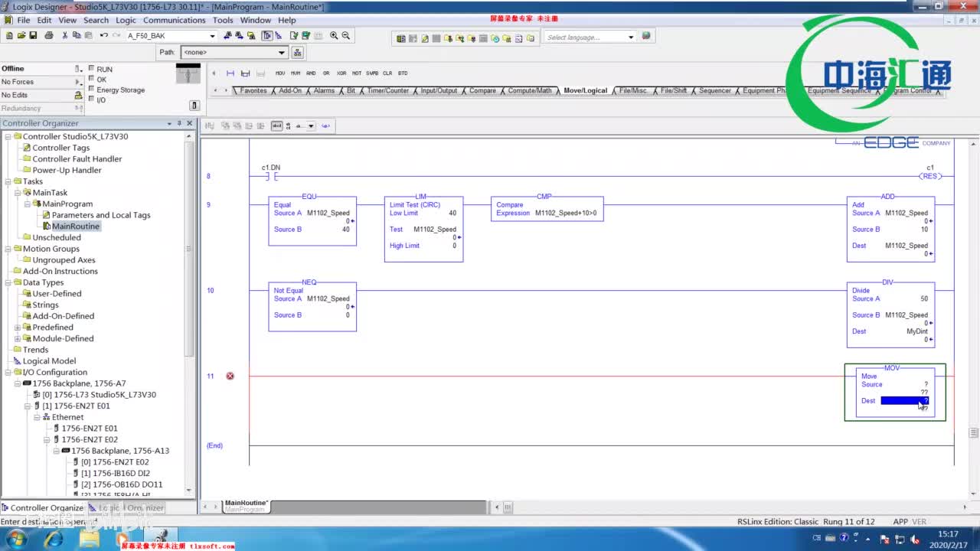
Task: Open the Logic menu
Action: pos(126,20)
